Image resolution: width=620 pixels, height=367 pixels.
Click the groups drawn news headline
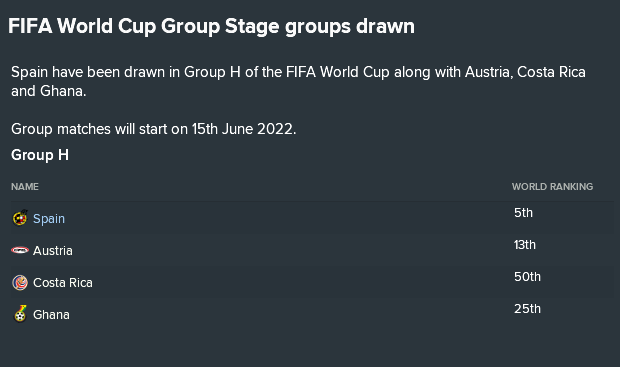[212, 26]
